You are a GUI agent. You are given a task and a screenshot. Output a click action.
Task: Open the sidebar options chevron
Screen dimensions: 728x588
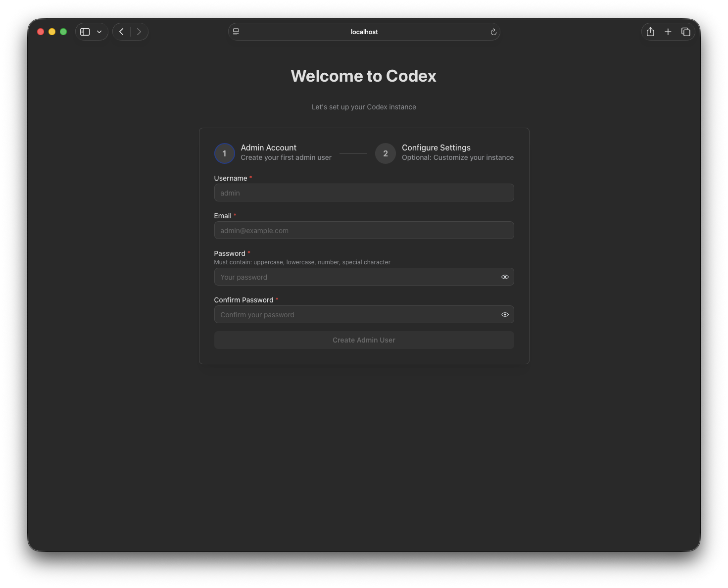(99, 31)
